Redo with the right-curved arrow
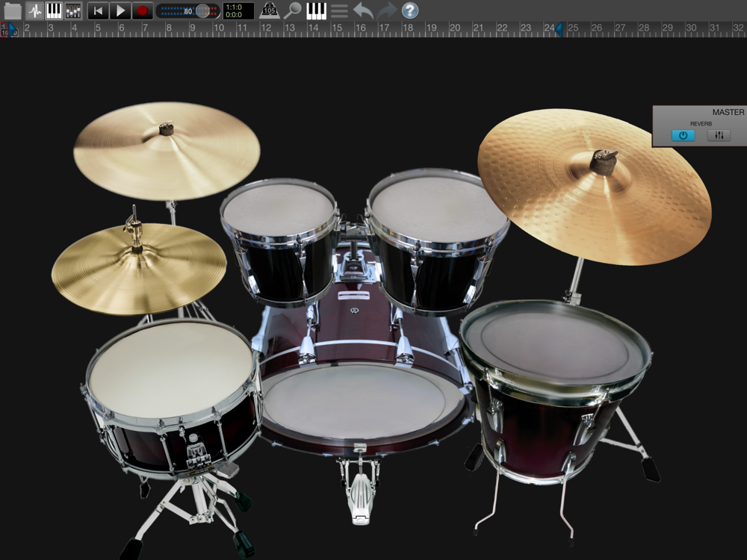Screen dimensions: 747x560 387,10
